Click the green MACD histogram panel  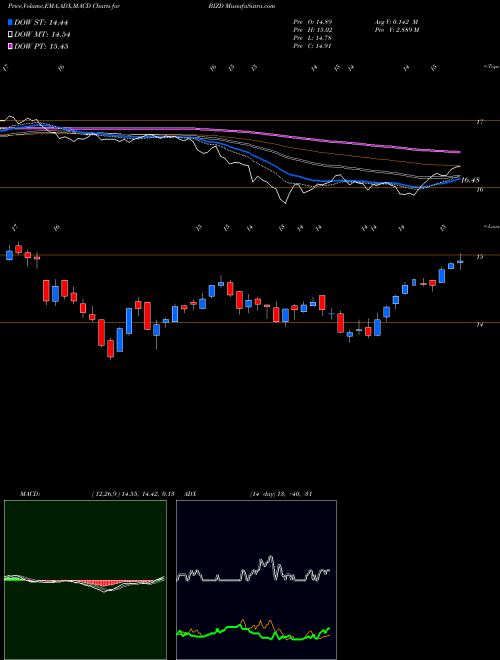[85, 580]
